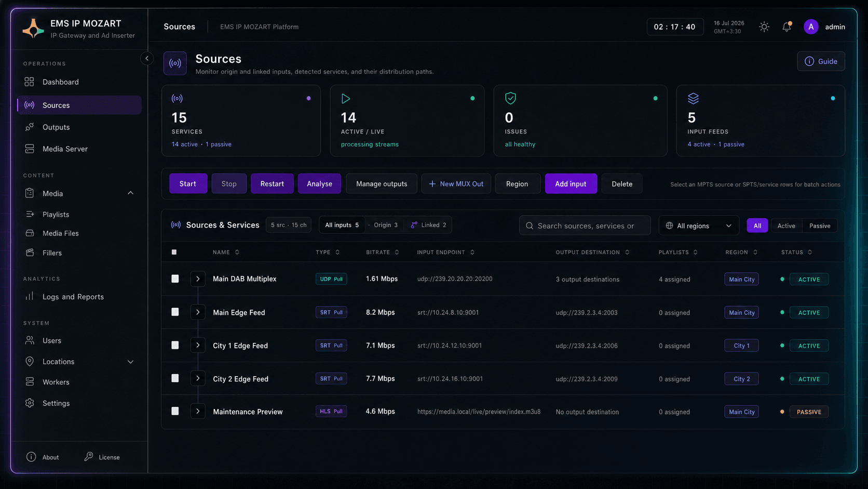
Task: Check the Main DAB Multiplex row checkbox
Action: [x=175, y=279]
